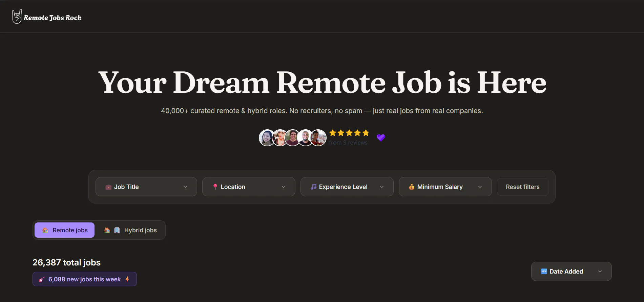Select the Remote jobs tab
The height and width of the screenshot is (302, 644).
click(x=64, y=230)
